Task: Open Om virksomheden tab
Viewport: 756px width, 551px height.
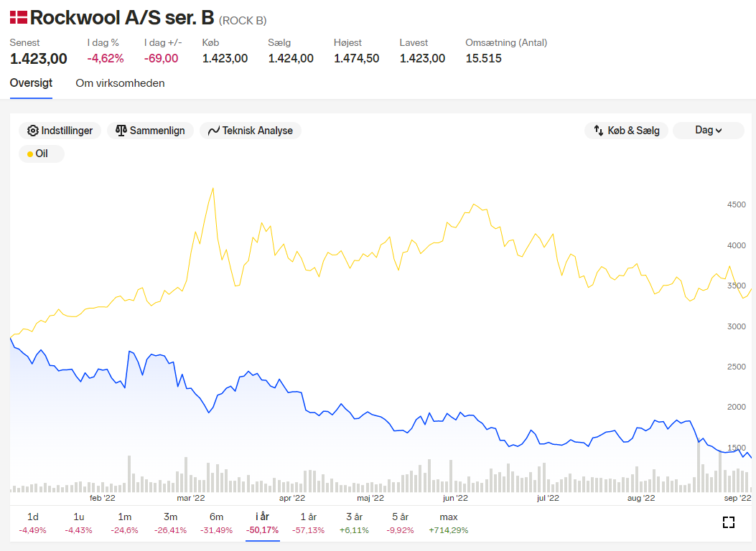Action: coord(120,83)
